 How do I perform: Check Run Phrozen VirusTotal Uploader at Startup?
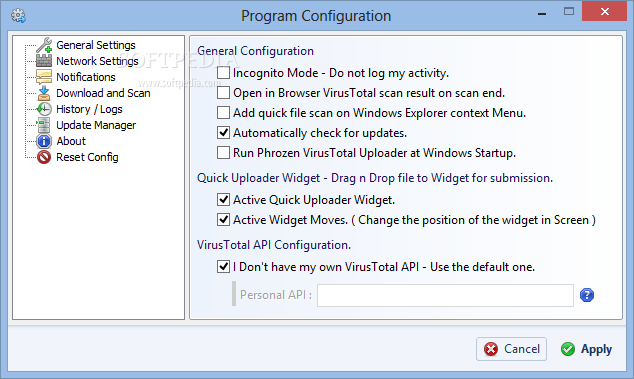[x=223, y=153]
